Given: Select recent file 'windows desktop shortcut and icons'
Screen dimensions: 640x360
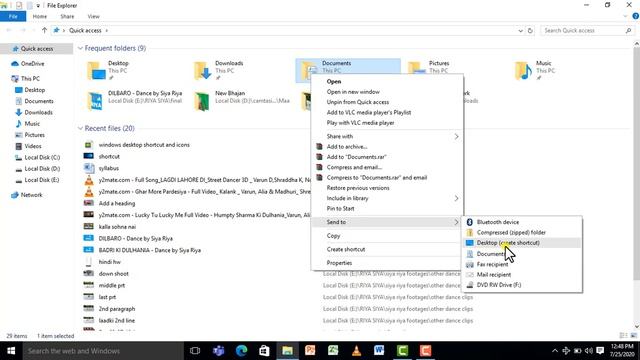Looking at the screenshot, I should [144, 145].
